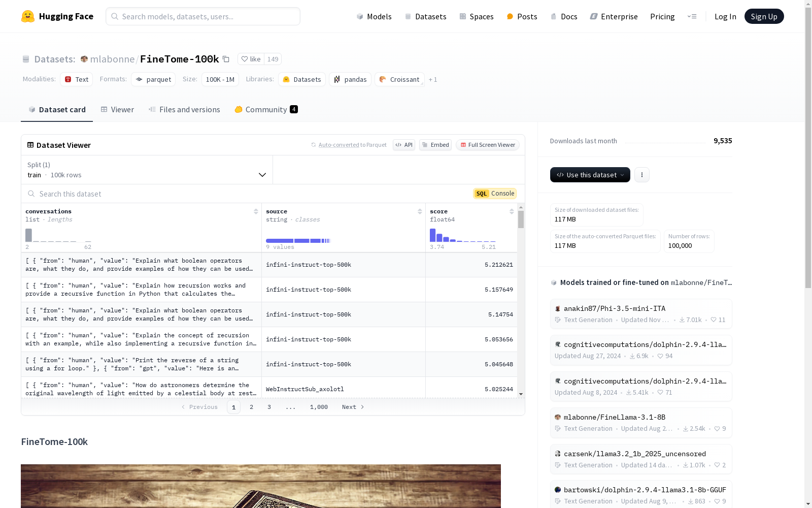
Task: Open the three-dot more options menu
Action: (x=642, y=175)
